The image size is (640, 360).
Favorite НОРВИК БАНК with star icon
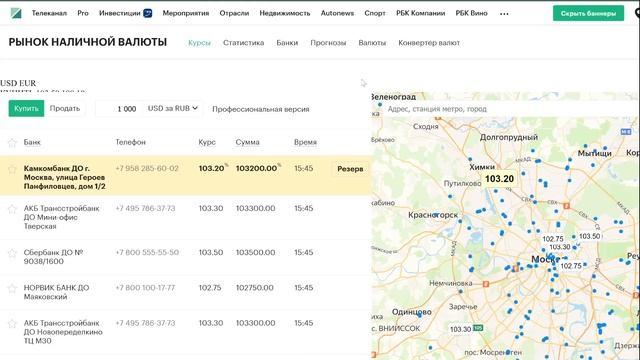click(x=12, y=289)
